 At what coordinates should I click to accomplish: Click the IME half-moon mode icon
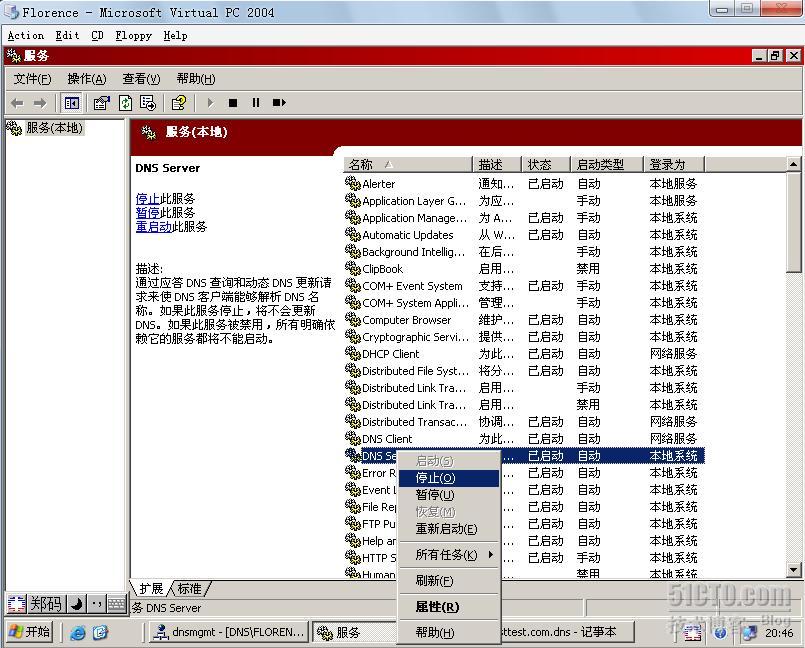tap(77, 604)
